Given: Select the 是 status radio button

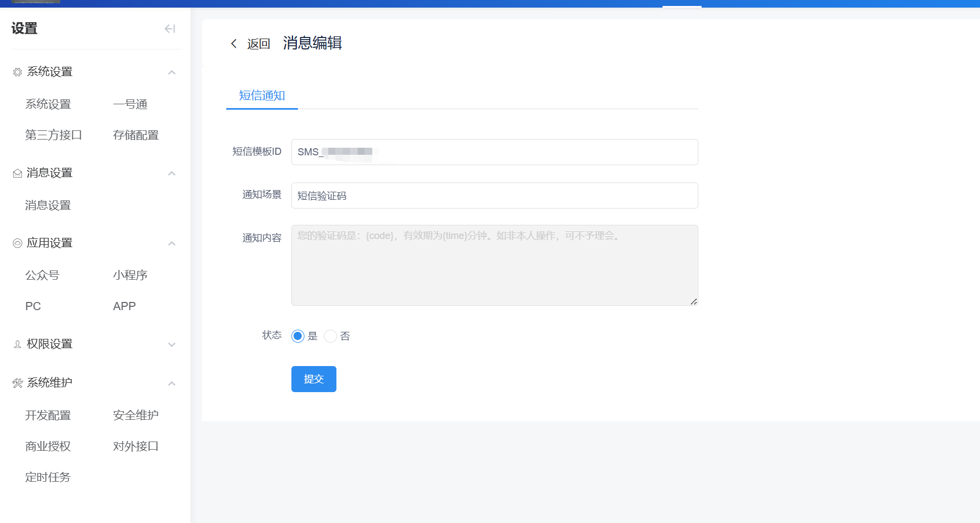Looking at the screenshot, I should coord(297,336).
